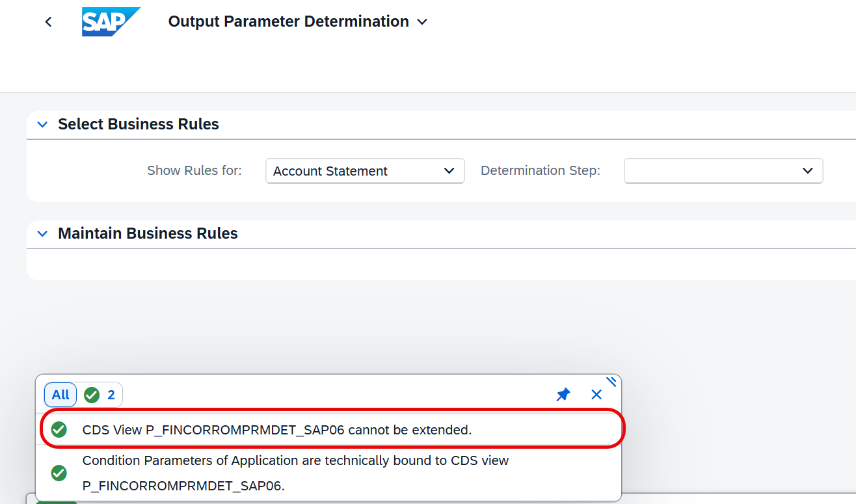Click the Maintain Business Rules heading text
This screenshot has height=504, width=856.
(148, 233)
